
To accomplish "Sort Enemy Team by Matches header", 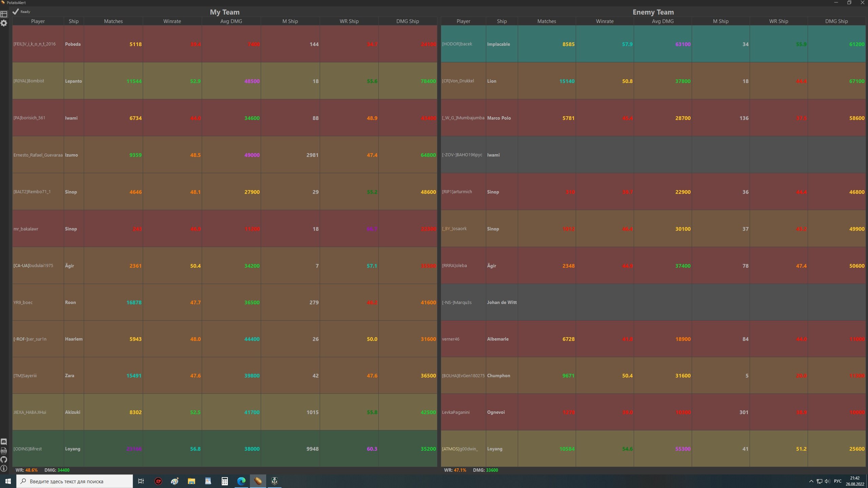I will [547, 21].
